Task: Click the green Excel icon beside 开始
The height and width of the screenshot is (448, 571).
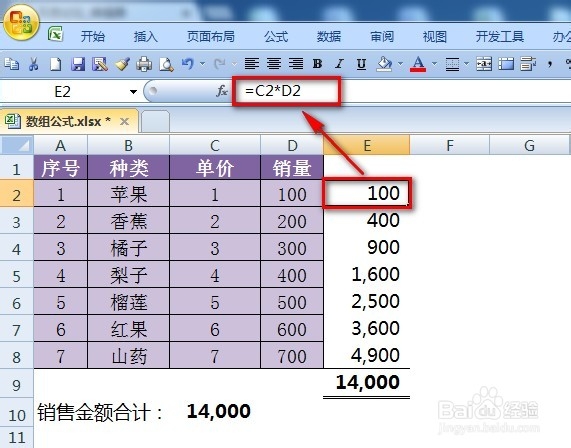Action: (55, 35)
